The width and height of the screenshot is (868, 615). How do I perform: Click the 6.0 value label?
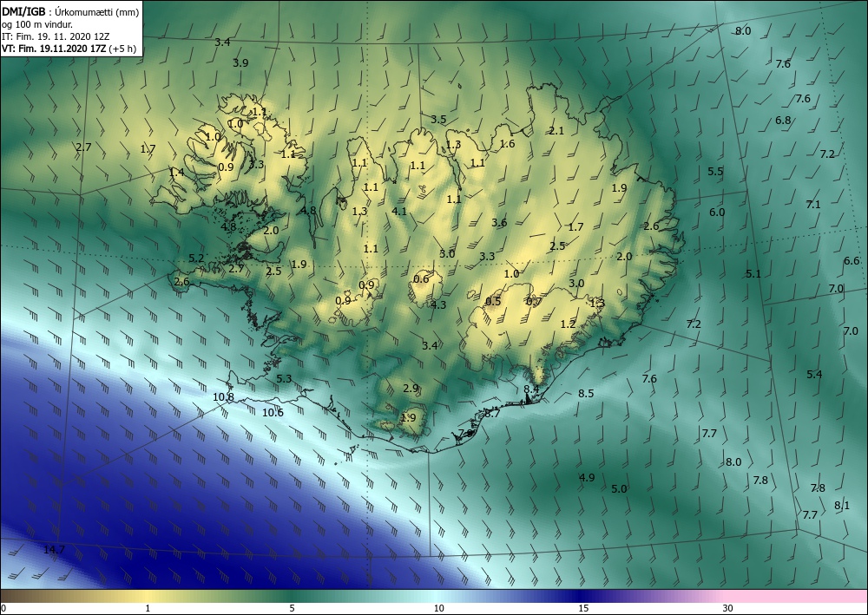click(x=718, y=213)
